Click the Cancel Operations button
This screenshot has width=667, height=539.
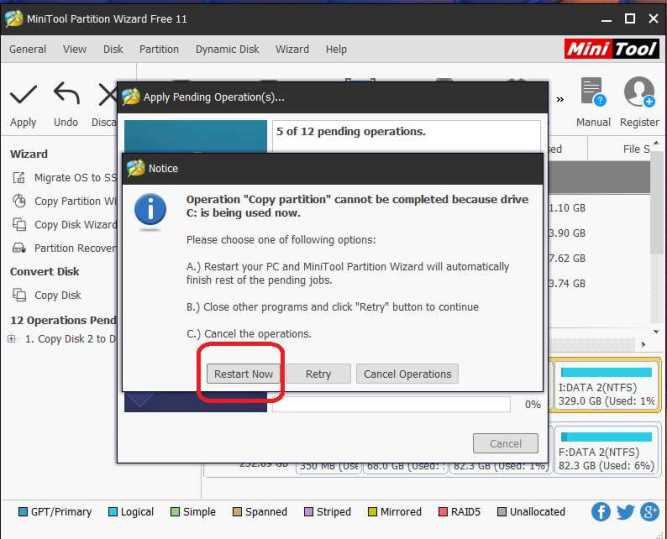tap(407, 374)
